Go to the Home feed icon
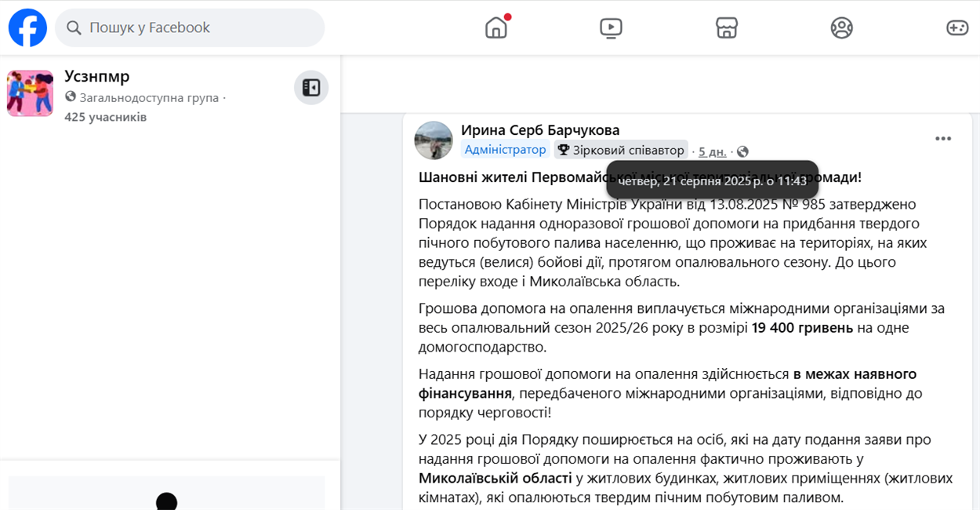This screenshot has height=510, width=980. coord(496,27)
